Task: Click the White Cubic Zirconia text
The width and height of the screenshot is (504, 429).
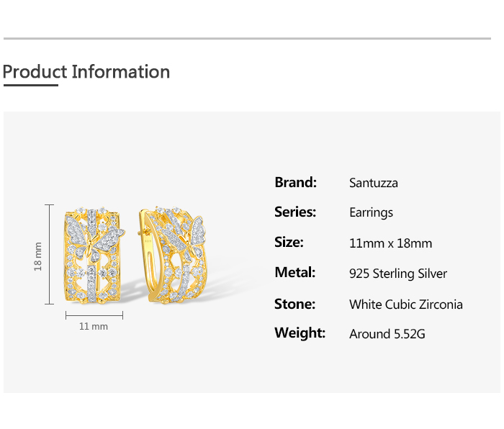Action: click(405, 304)
